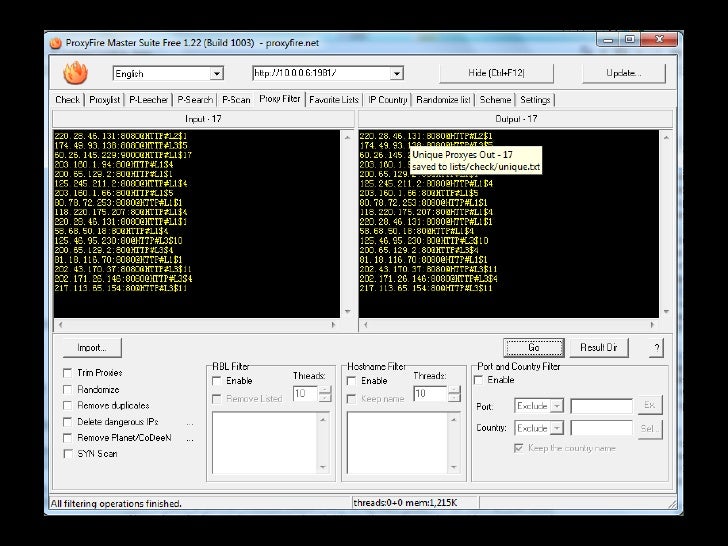The image size is (728, 546).
Task: Click the Input - 17 header
Action: pos(203,119)
